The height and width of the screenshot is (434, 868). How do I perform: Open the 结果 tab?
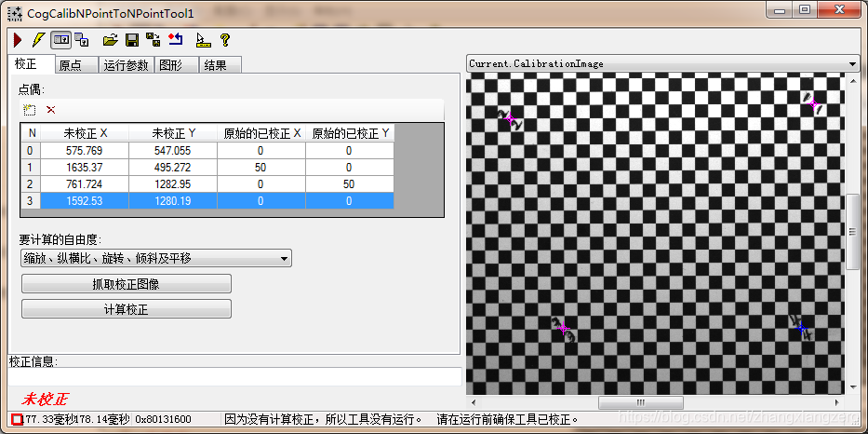[x=220, y=65]
